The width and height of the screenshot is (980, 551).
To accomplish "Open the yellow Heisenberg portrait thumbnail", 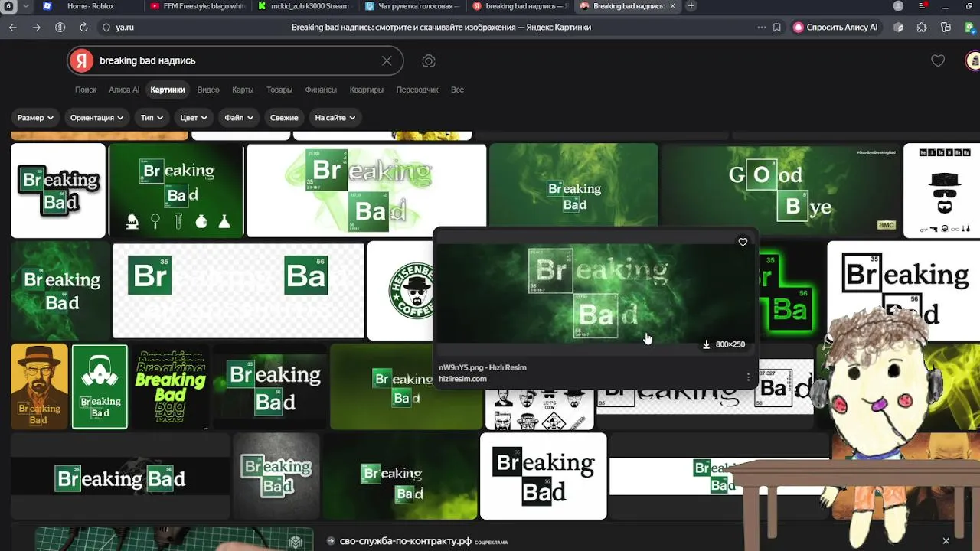I will (39, 386).
